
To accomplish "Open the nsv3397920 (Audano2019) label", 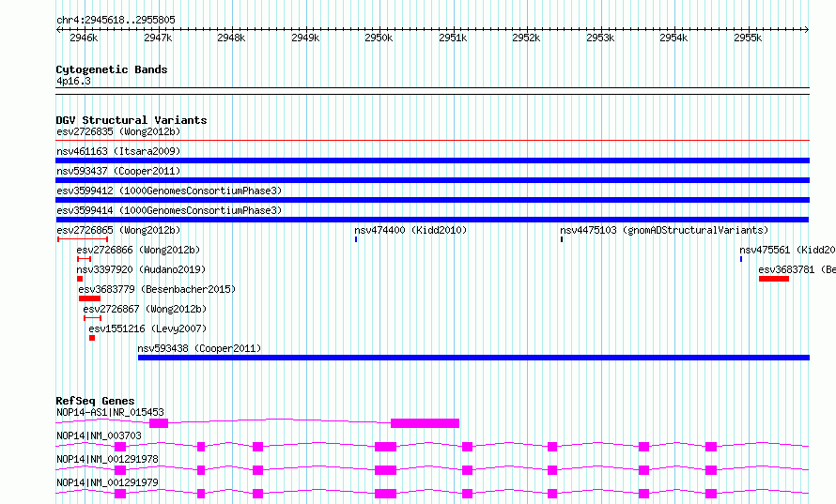I will pos(141,269).
